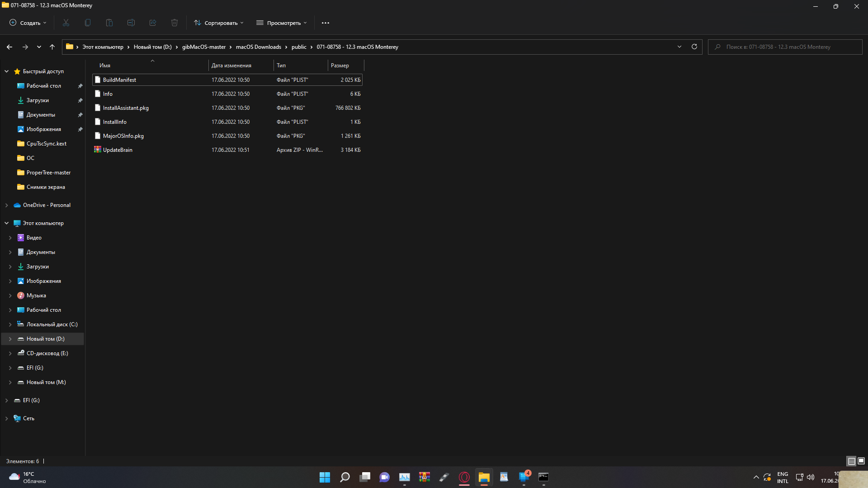Click the Share icon in toolbar

pos(153,23)
